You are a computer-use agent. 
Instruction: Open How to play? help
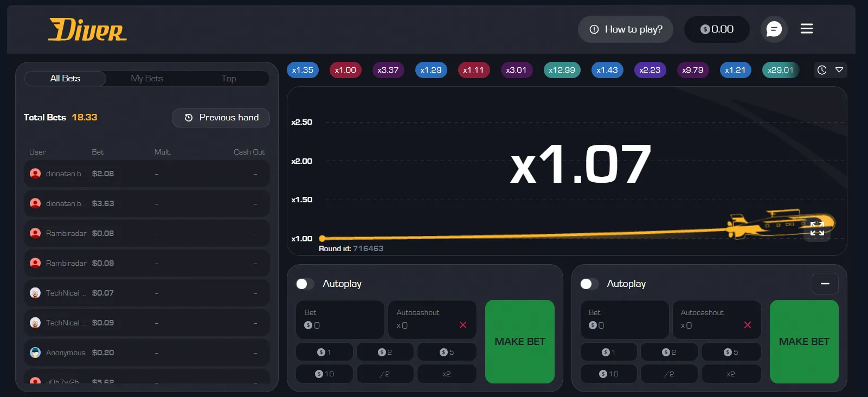pyautogui.click(x=626, y=29)
